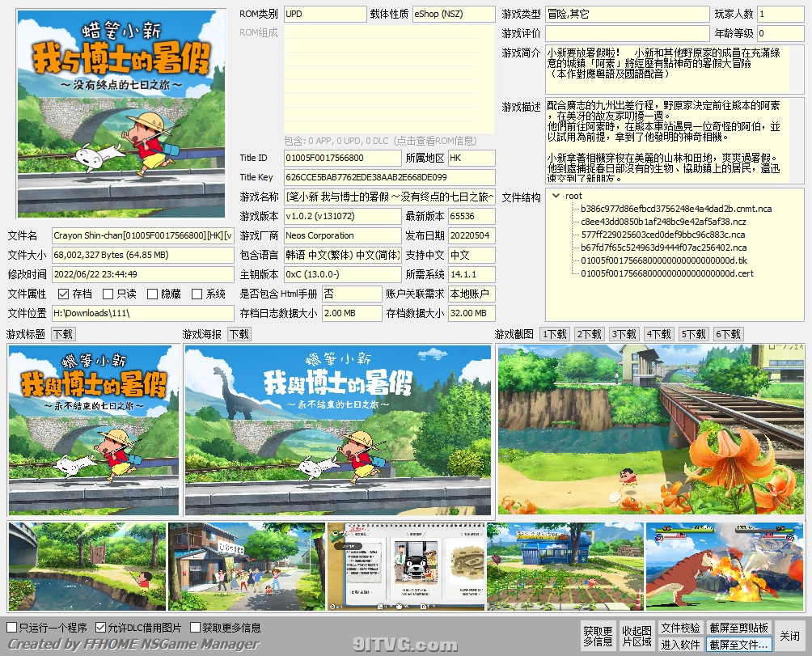
Task: Enable the 获取更多信息 checkbox
Action: [196, 627]
